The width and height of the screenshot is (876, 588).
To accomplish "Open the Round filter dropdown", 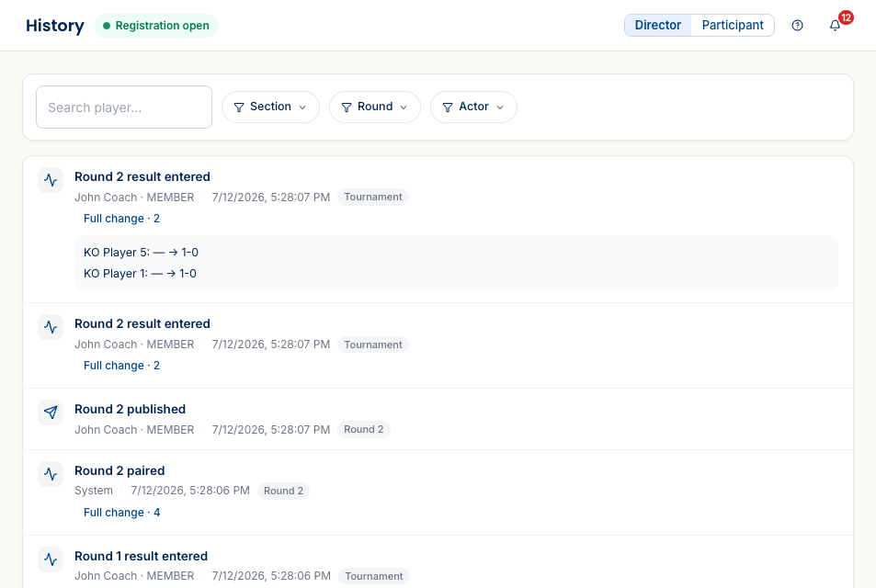I will pos(375,107).
